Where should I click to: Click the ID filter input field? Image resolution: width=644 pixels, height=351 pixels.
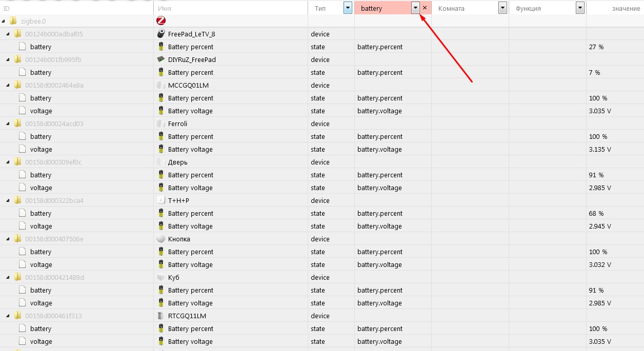coord(77,8)
